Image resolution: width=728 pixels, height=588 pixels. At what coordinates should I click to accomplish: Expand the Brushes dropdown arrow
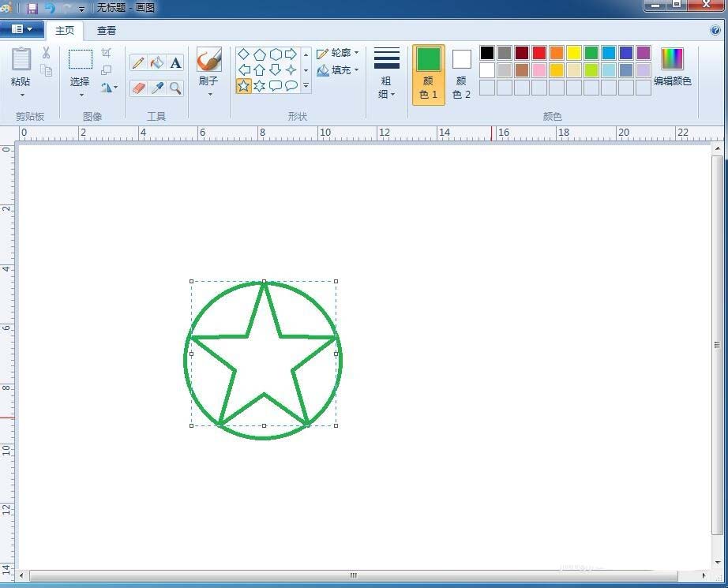(210, 95)
